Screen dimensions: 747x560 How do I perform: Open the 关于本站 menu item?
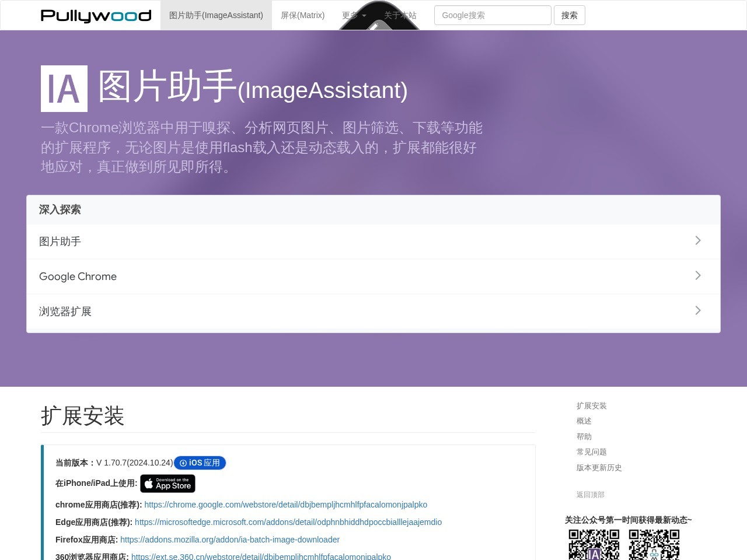[x=400, y=15]
